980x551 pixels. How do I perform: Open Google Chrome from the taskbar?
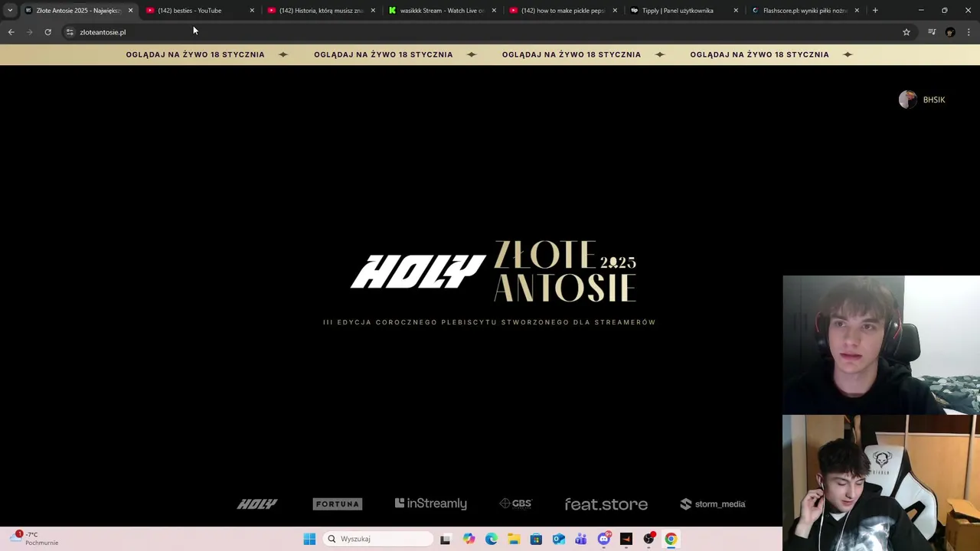671,539
